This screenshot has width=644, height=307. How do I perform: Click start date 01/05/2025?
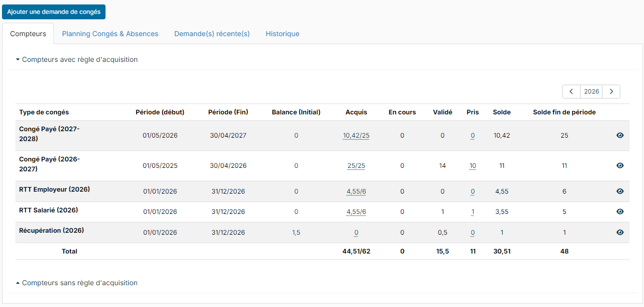(160, 166)
